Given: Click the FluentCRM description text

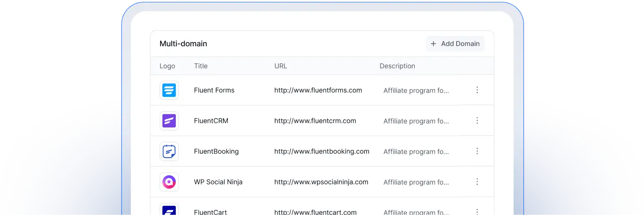Looking at the screenshot, I should tap(416, 121).
